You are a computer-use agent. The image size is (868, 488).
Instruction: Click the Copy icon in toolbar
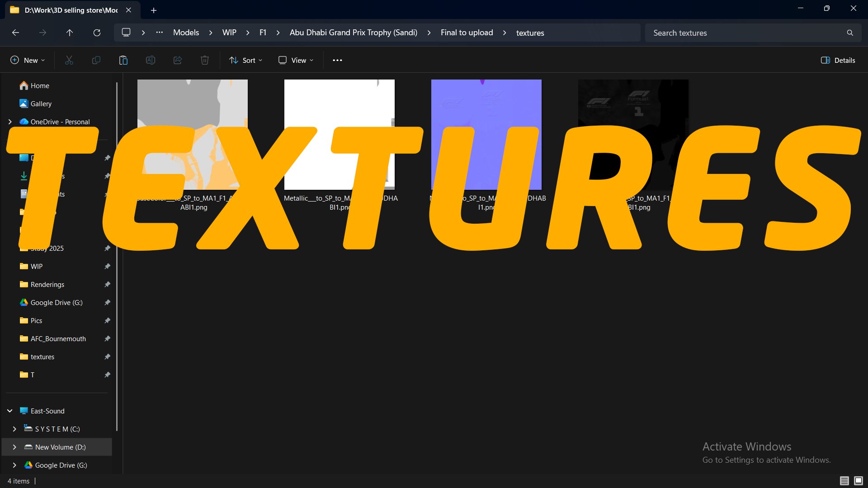click(96, 60)
